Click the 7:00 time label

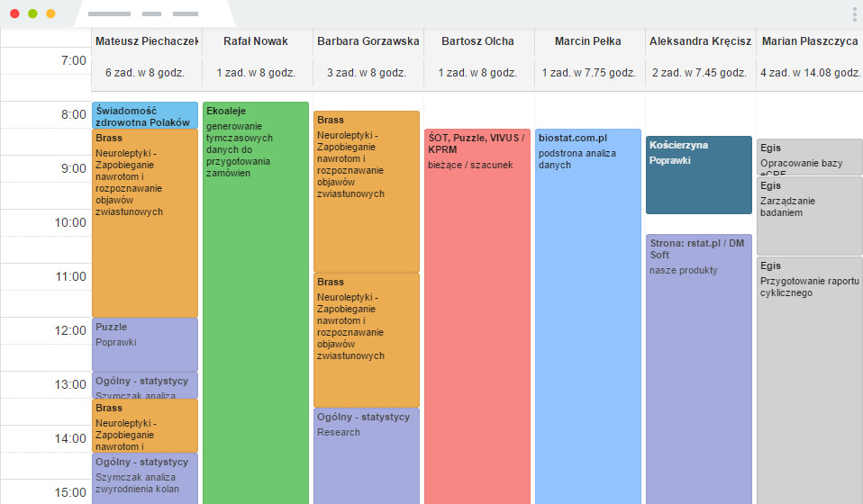click(x=74, y=60)
